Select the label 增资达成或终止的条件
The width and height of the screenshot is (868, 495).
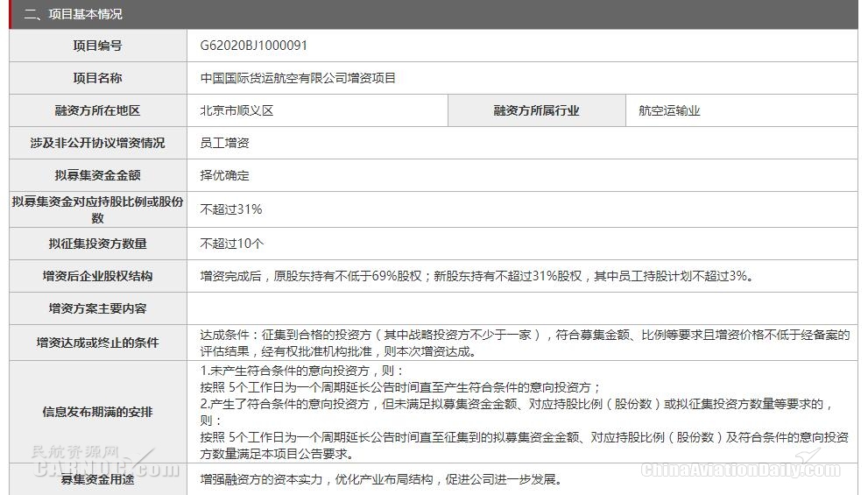[97, 343]
